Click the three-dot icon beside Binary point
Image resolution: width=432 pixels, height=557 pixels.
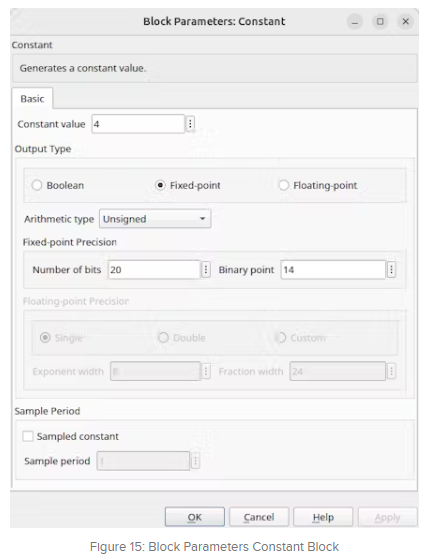click(391, 270)
